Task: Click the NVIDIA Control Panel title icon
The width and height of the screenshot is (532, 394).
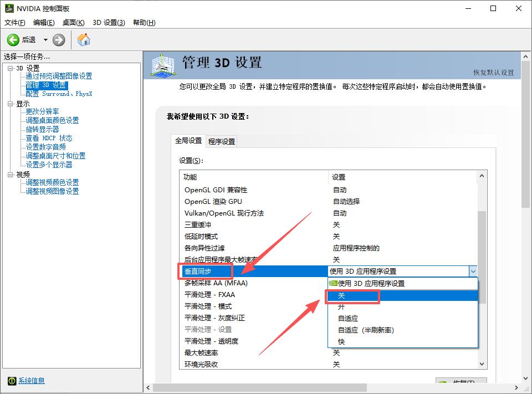Action: (9, 8)
